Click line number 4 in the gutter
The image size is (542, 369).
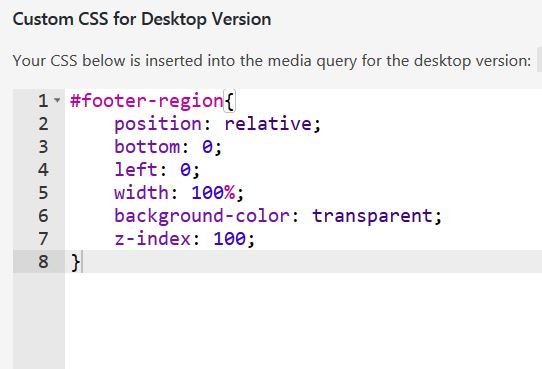tap(43, 170)
